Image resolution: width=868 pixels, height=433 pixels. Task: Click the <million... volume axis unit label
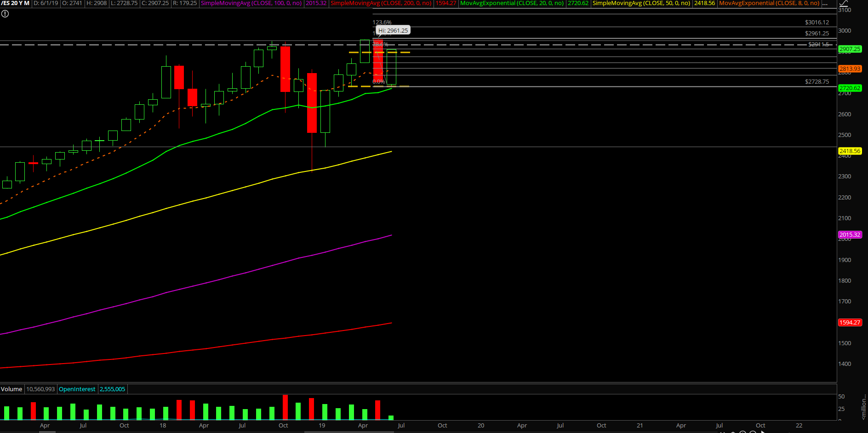[x=864, y=406]
